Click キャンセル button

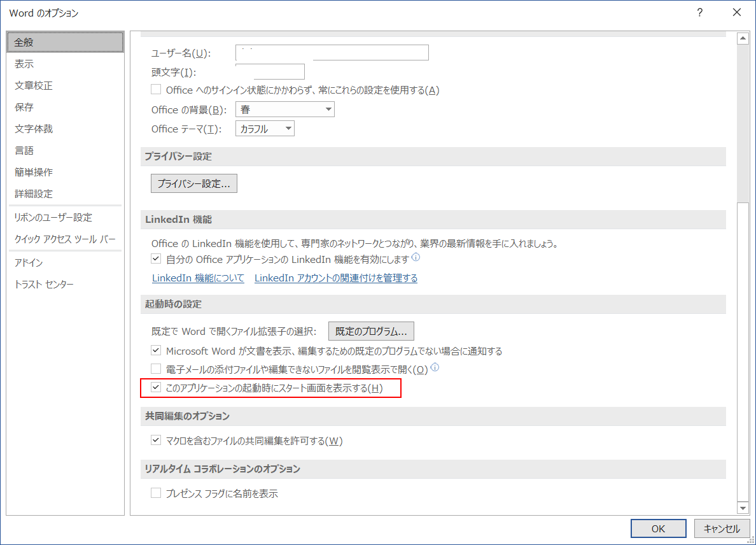[722, 528]
